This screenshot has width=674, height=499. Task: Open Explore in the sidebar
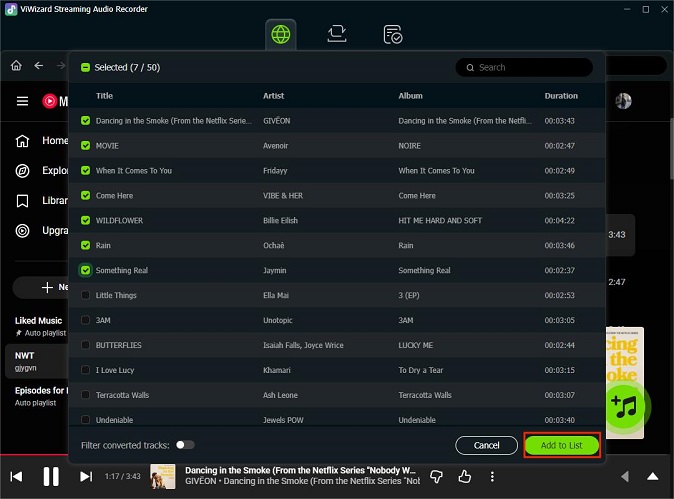(42, 171)
